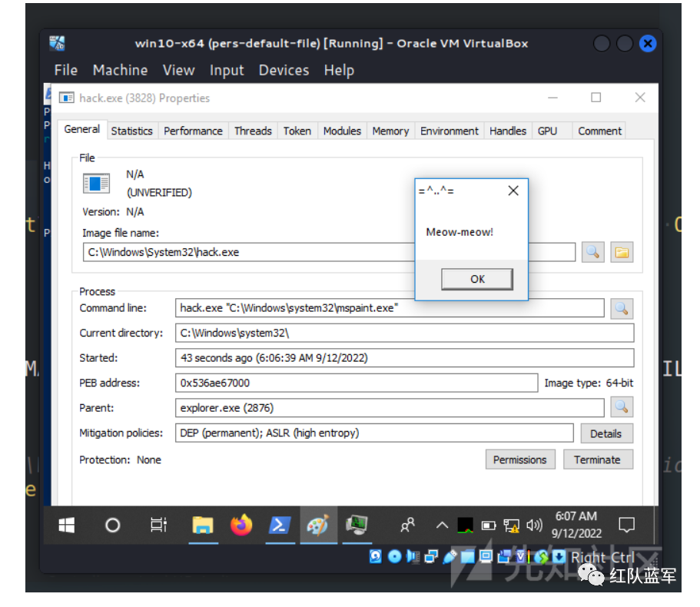This screenshot has width=700, height=607.
Task: Click the Mitigation policies field
Action: [374, 433]
